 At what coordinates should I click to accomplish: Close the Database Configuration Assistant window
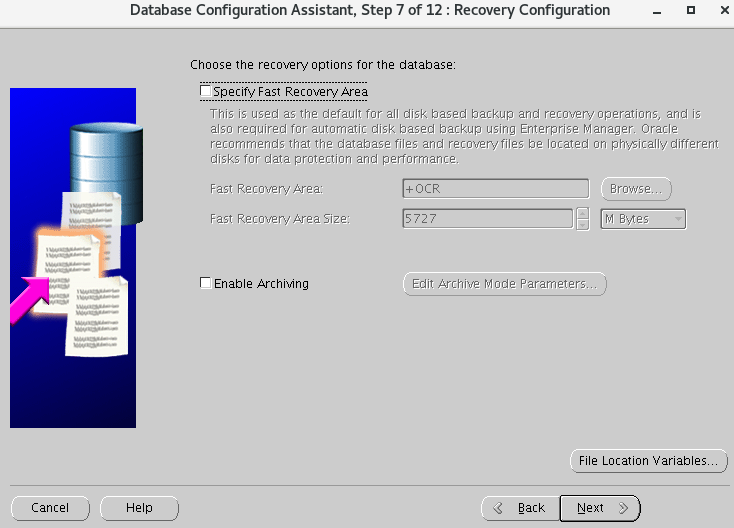(x=719, y=10)
